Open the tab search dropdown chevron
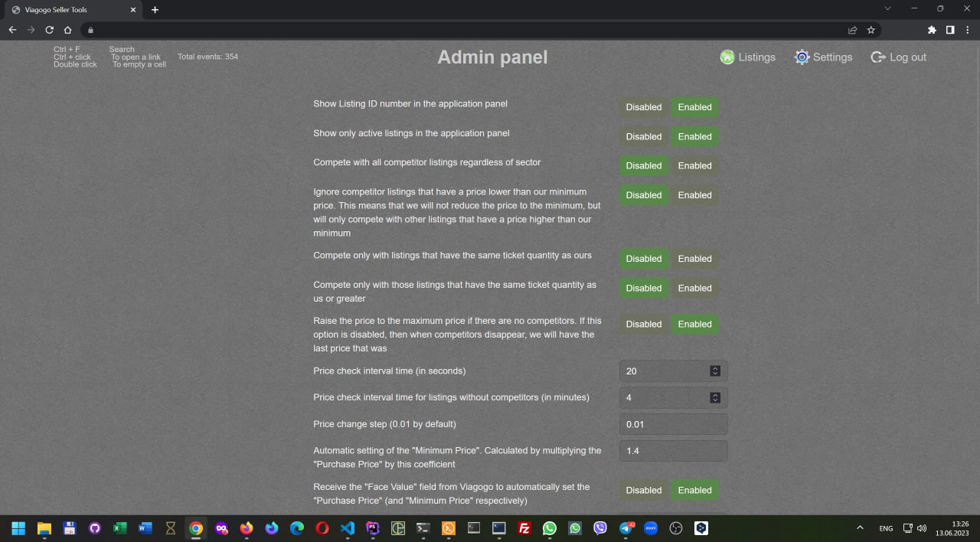 point(888,8)
